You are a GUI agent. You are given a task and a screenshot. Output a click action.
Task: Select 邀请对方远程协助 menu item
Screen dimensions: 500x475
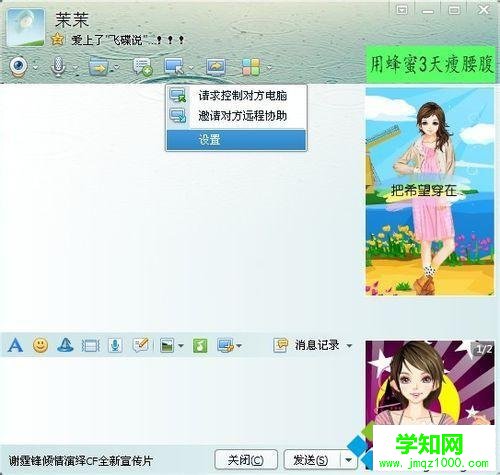(236, 116)
